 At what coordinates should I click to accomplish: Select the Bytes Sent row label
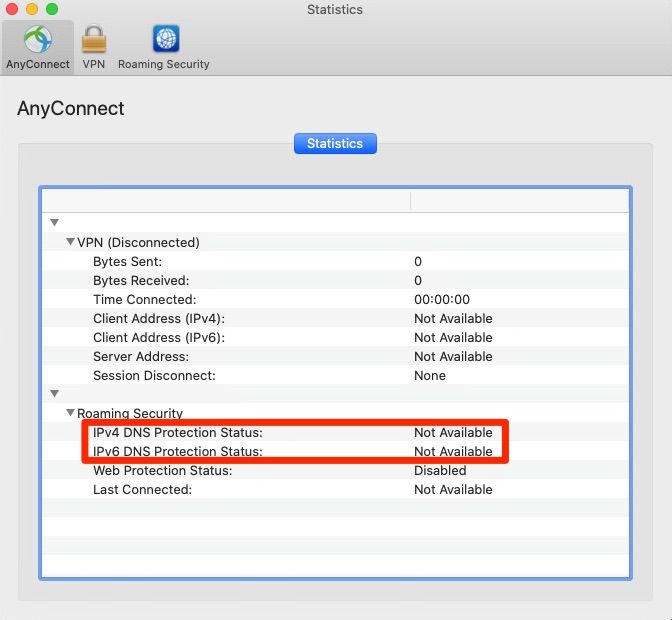tap(128, 261)
